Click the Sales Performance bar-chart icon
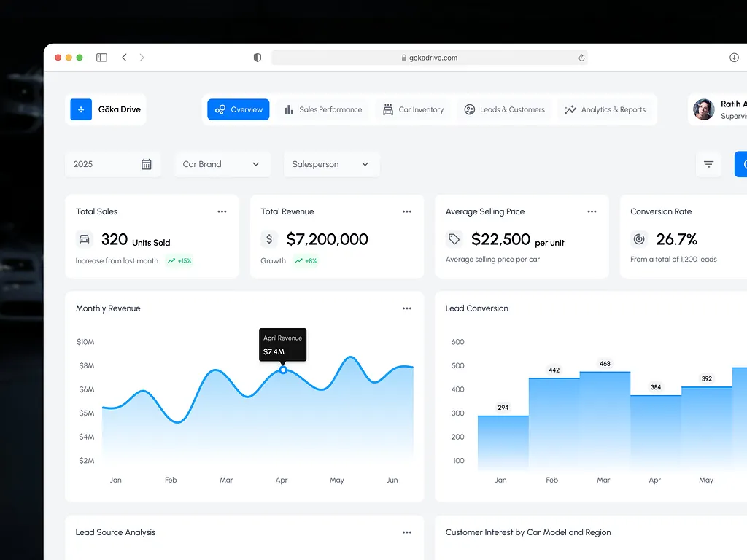Screen dimensions: 747x560 (x=289, y=109)
